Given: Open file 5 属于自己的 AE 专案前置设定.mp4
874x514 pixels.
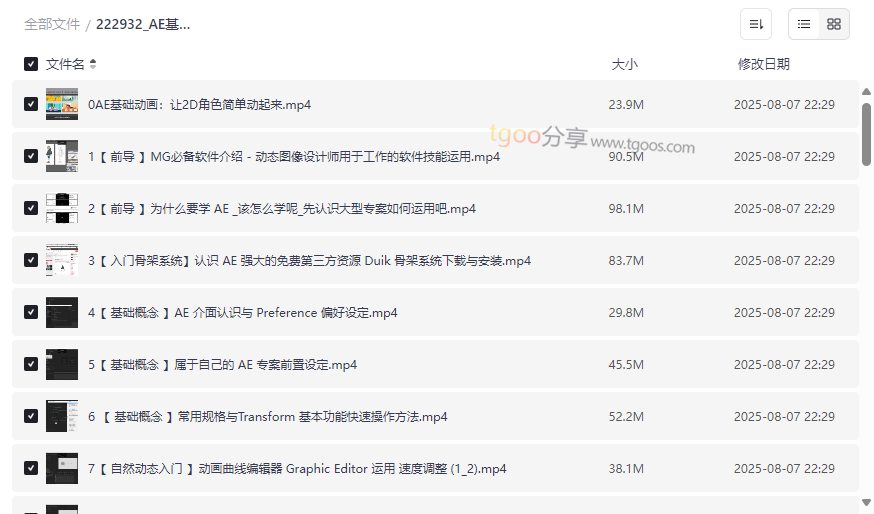Looking at the screenshot, I should click(222, 364).
